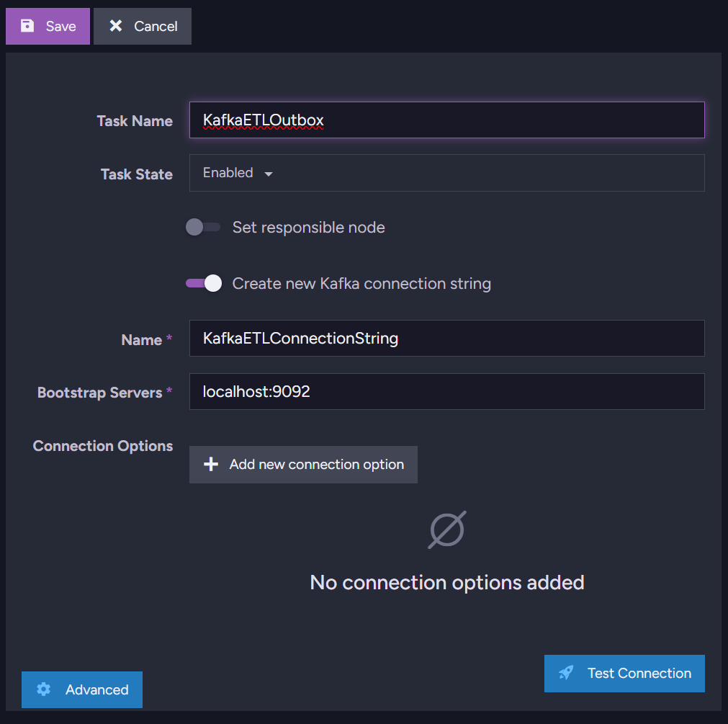Open the Task State dropdown
This screenshot has width=728, height=724.
(x=446, y=173)
